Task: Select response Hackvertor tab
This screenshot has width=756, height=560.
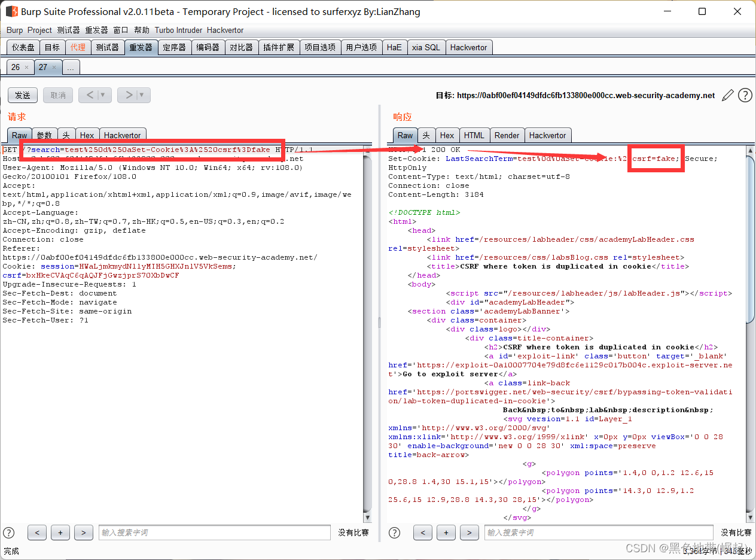Action: [x=547, y=135]
